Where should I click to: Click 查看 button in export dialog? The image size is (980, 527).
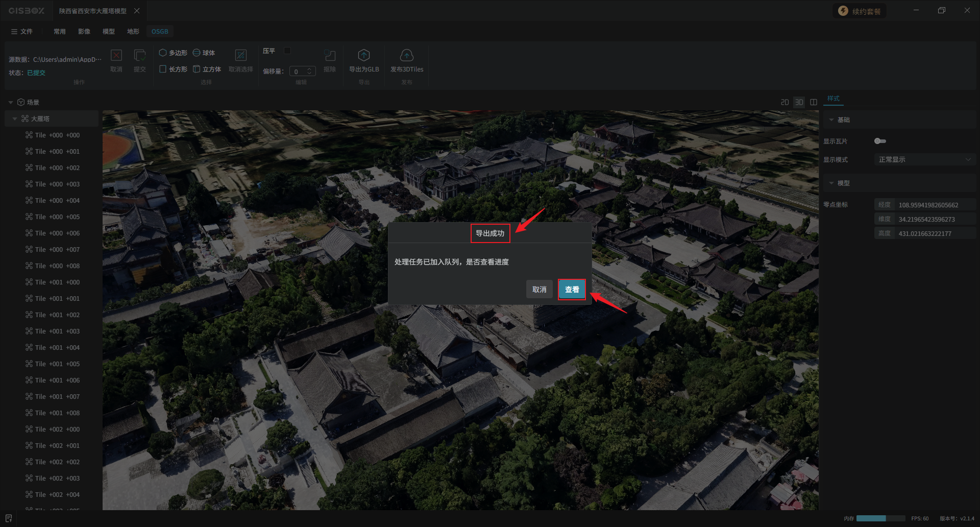click(572, 290)
